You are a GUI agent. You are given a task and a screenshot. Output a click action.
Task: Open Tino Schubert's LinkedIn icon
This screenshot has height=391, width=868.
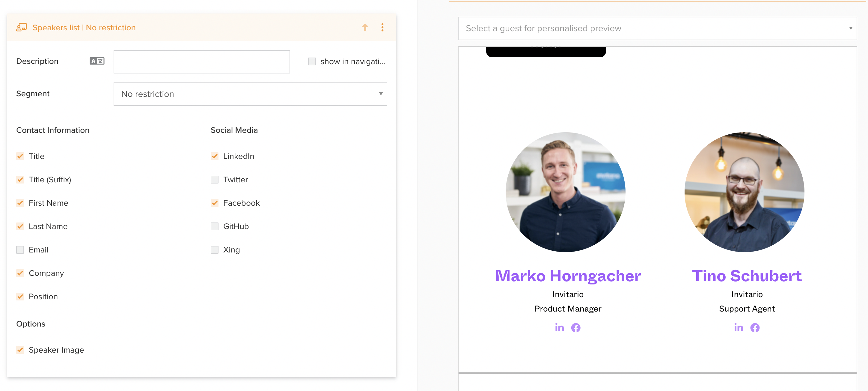click(x=738, y=328)
